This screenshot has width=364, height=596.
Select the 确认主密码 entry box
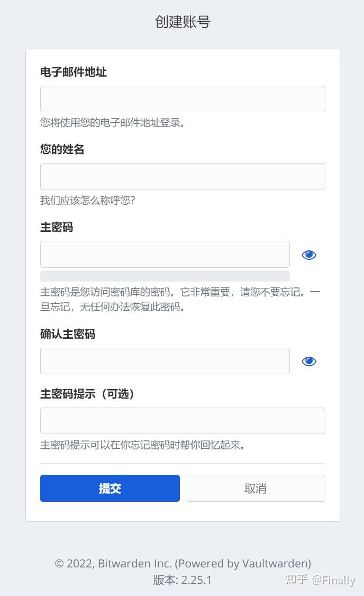(165, 360)
